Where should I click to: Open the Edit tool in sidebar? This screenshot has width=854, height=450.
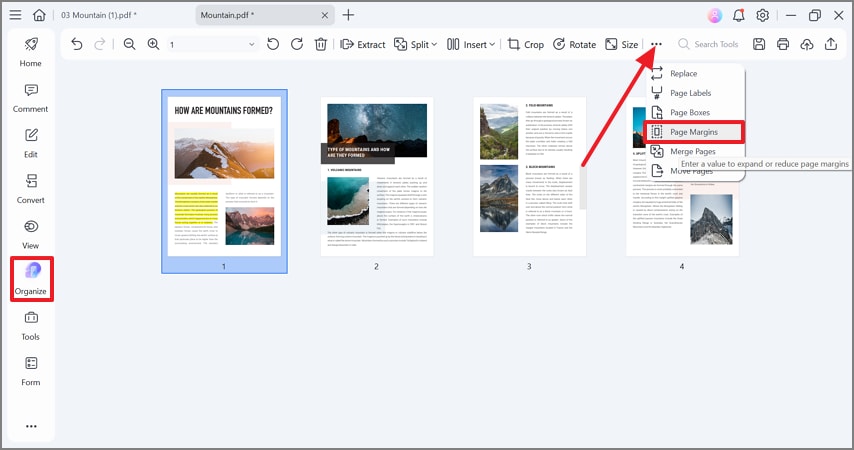30,143
